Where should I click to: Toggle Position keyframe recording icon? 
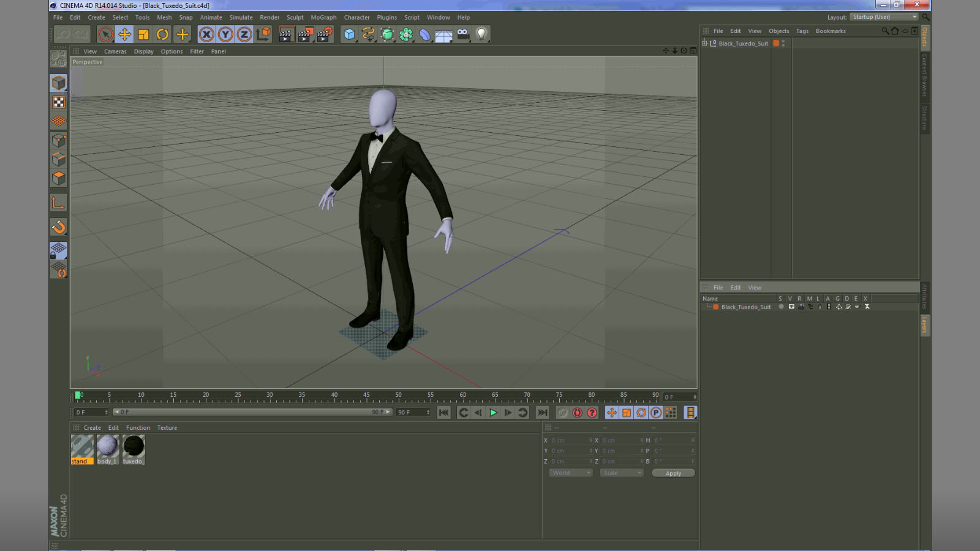(612, 413)
